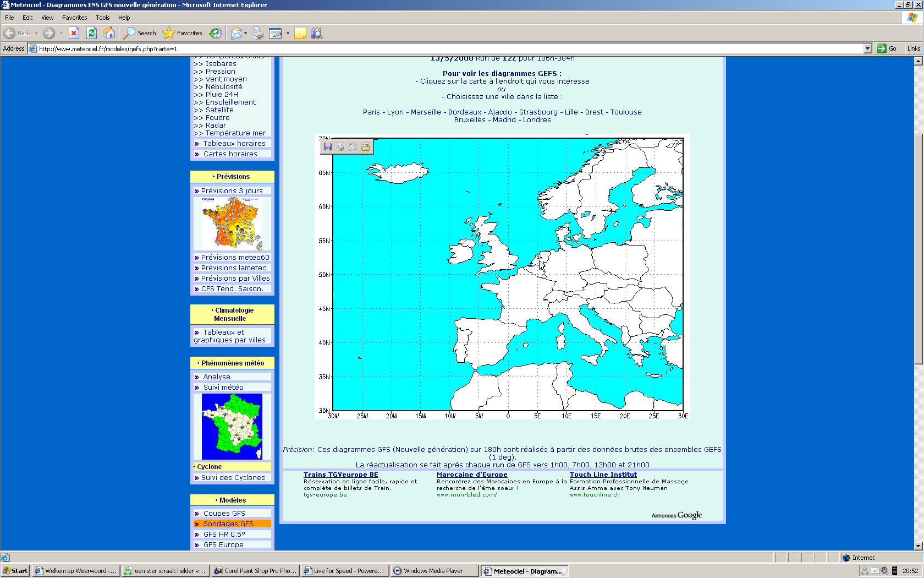This screenshot has height=578, width=924.
Task: Expand the address bar dropdown
Action: pos(867,48)
